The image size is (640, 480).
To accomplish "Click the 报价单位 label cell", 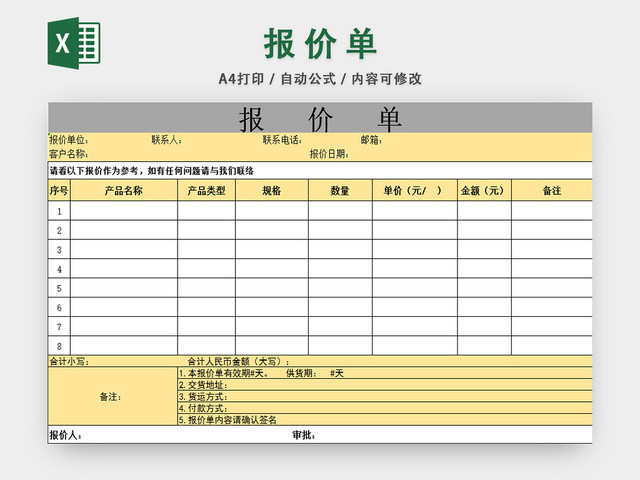I will tap(69, 140).
